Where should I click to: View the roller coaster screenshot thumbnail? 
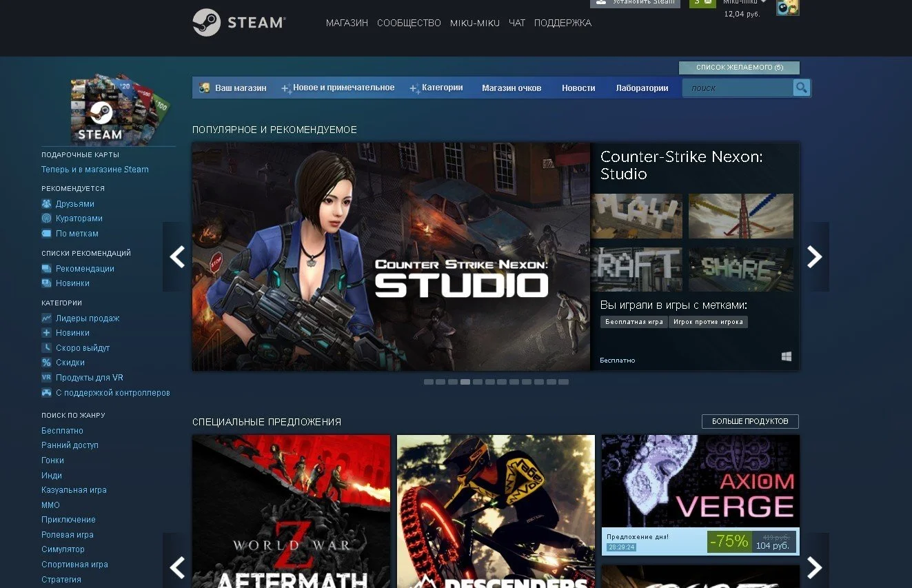point(741,216)
